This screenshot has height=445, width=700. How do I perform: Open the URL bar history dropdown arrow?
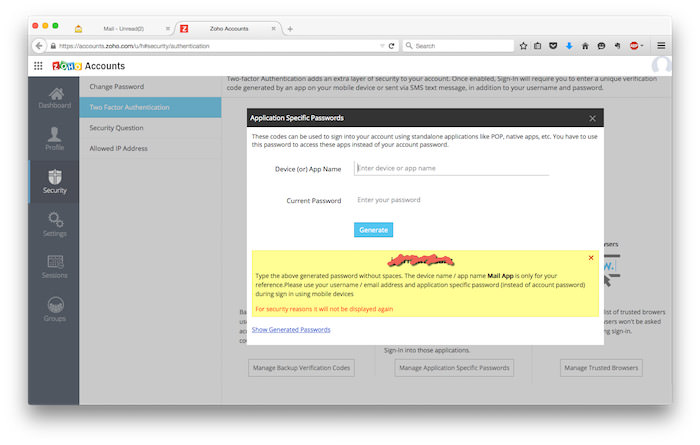382,46
